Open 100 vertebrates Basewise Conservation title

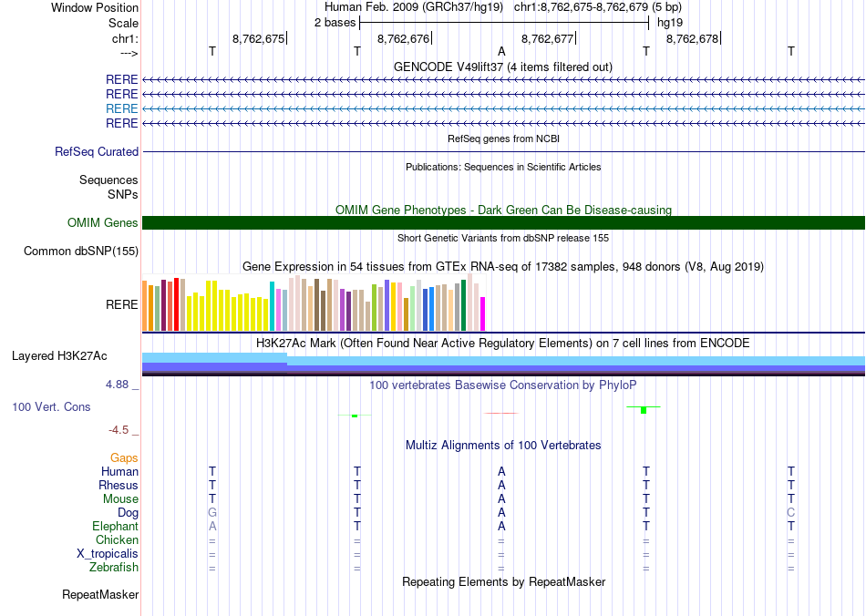click(x=503, y=385)
